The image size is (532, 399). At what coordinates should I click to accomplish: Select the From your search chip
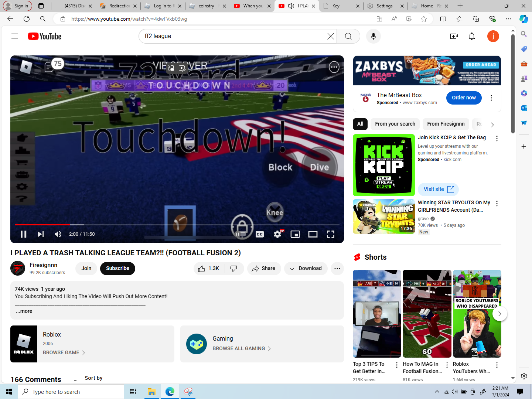click(395, 124)
